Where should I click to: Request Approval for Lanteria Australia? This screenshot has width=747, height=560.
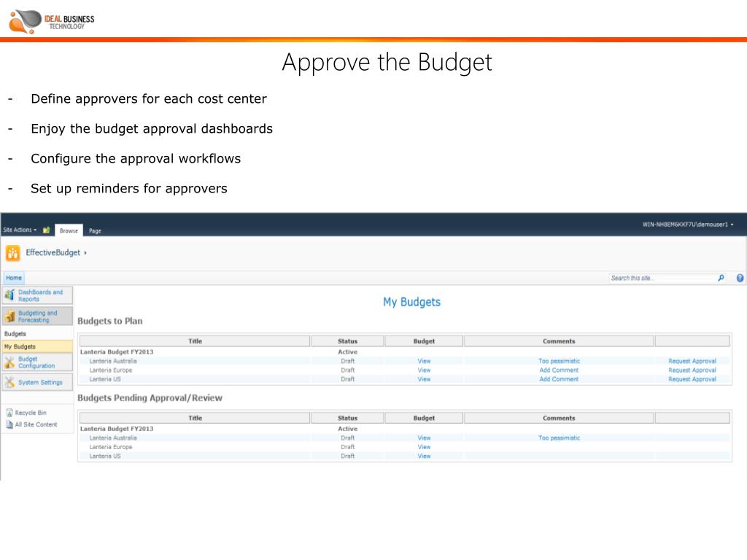click(692, 362)
